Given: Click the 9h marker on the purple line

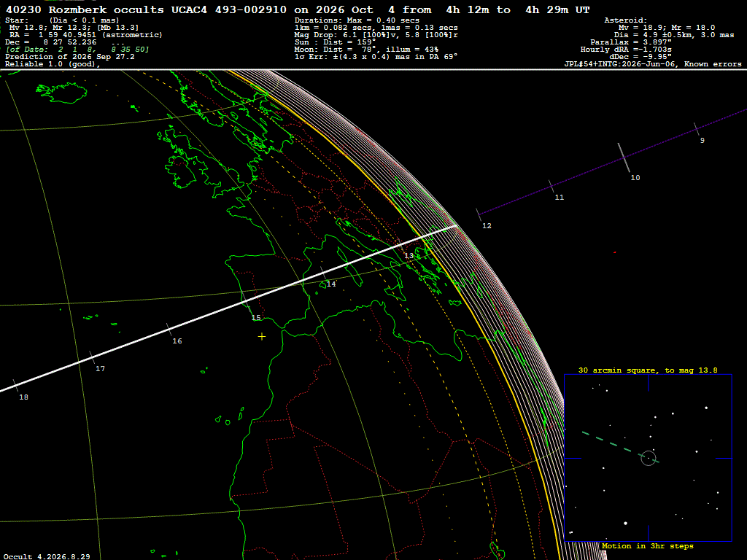Looking at the screenshot, I should coord(697,129).
